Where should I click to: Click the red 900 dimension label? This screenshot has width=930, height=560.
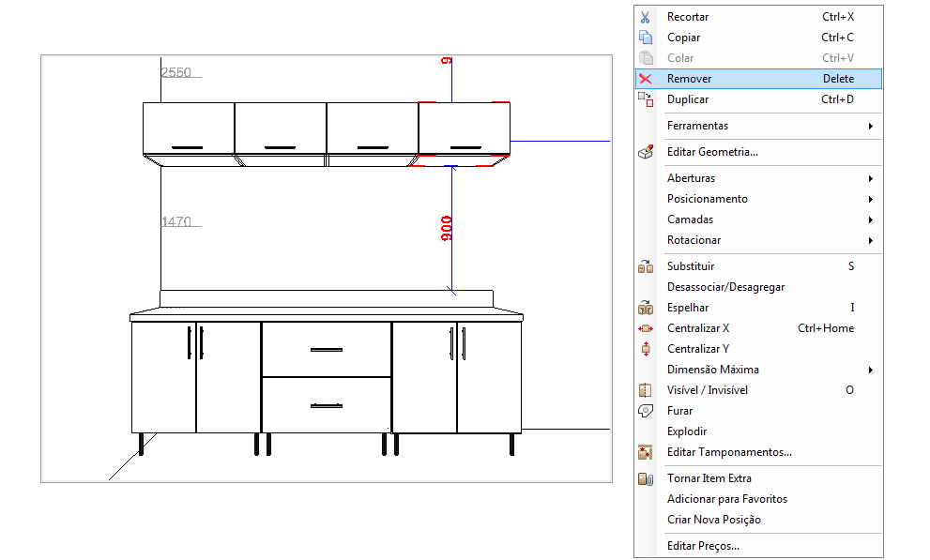[x=447, y=228]
